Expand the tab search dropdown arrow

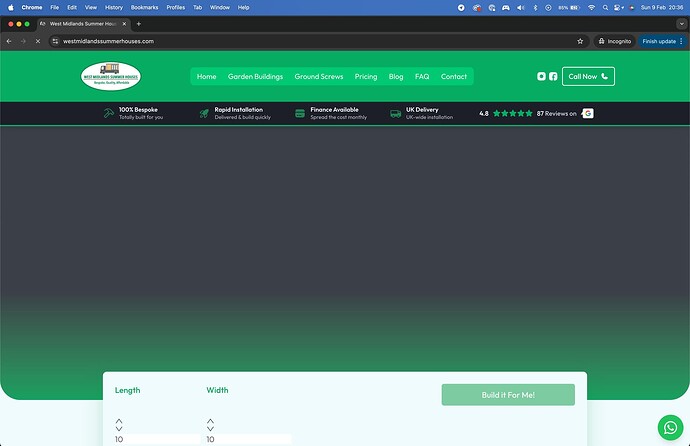(x=682, y=24)
